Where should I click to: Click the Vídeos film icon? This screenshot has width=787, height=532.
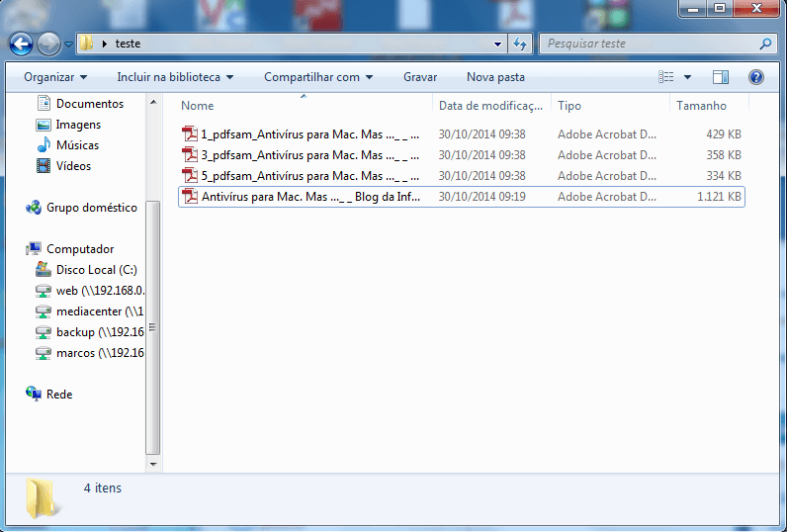coord(44,165)
